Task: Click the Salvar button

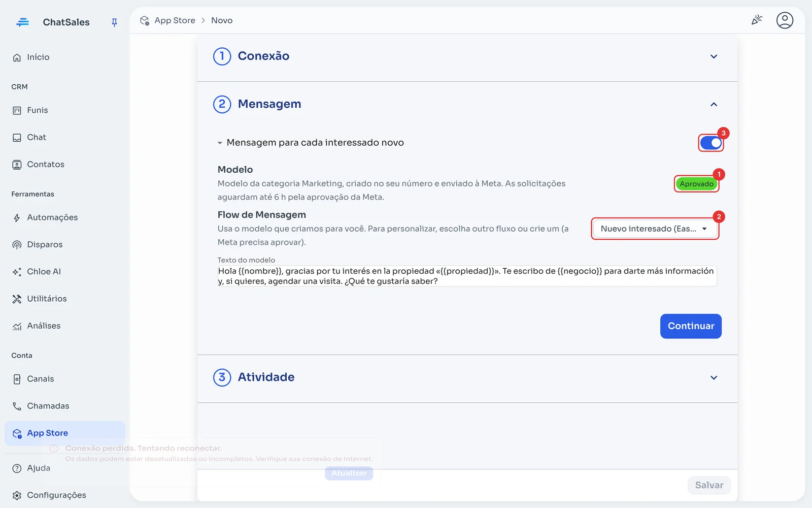Action: coord(709,485)
